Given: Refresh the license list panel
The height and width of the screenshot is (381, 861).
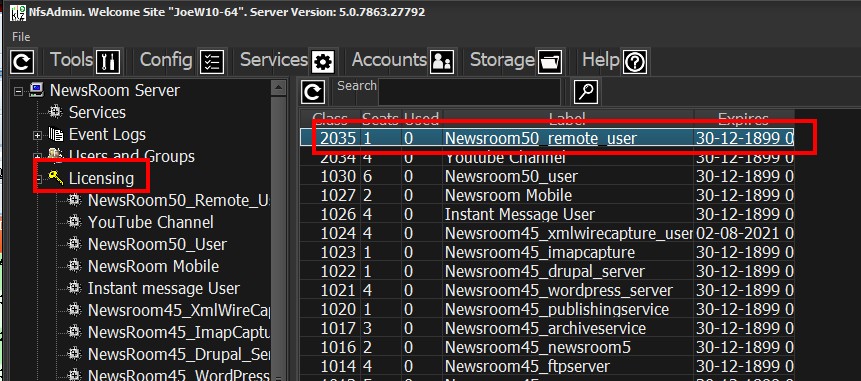Looking at the screenshot, I should tap(313, 92).
